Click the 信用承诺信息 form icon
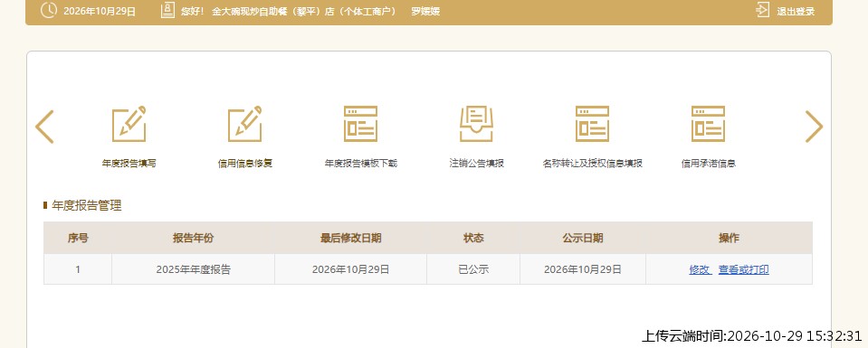The width and height of the screenshot is (868, 348). coord(708,124)
